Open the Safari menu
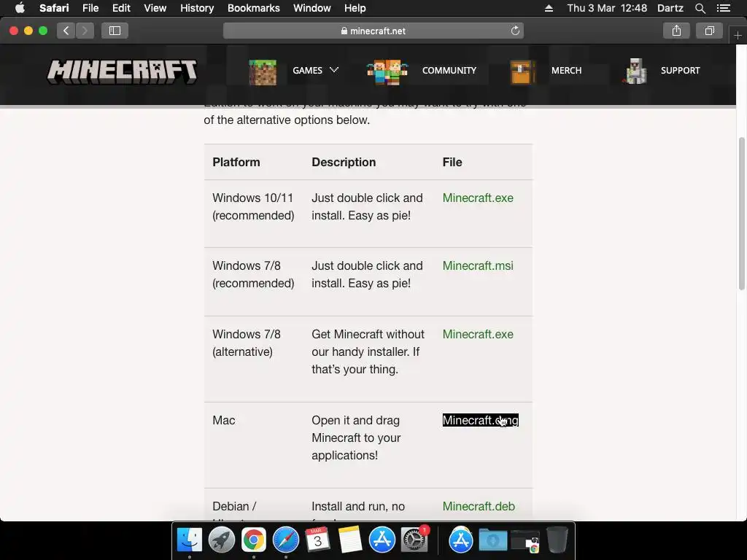747x560 pixels. pyautogui.click(x=54, y=8)
